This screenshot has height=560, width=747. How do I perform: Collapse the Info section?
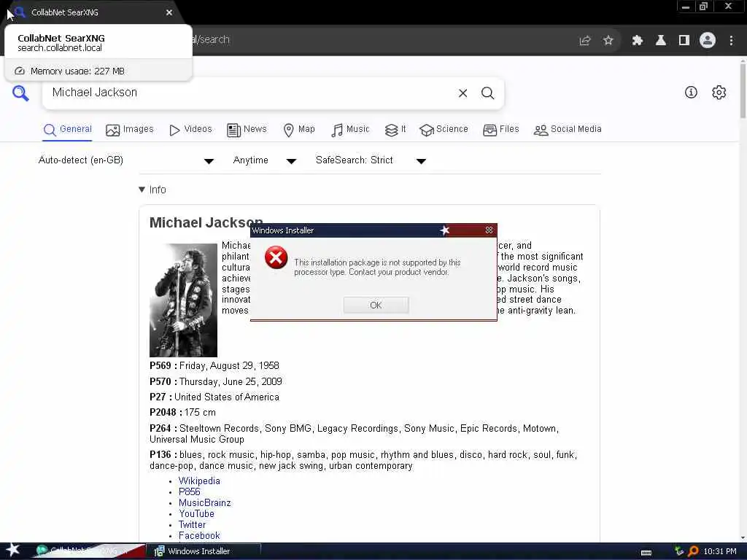click(x=152, y=190)
